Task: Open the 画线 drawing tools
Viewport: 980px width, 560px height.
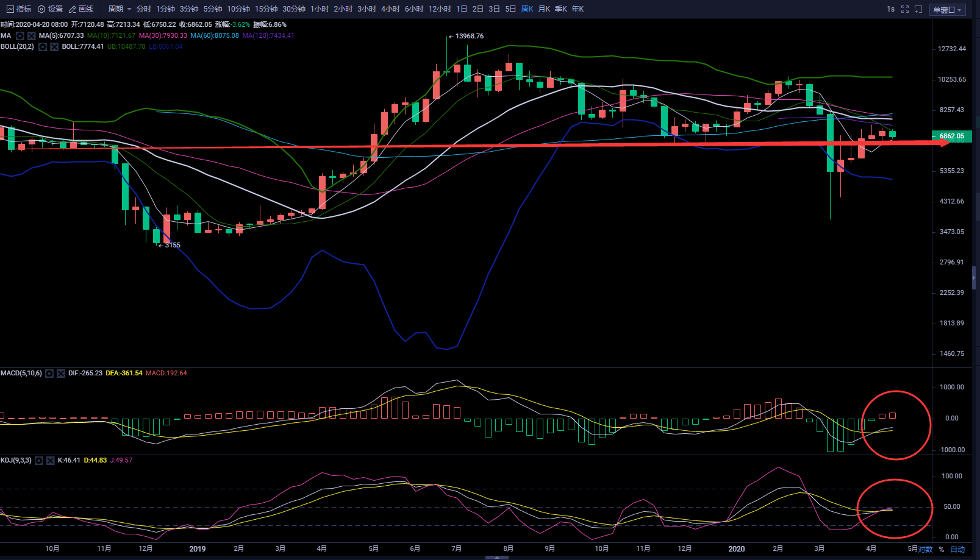Action: click(x=81, y=9)
